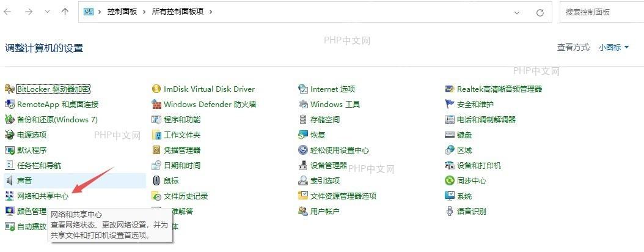Viewport: 644px width, 252px height.
Task: Go forward with the forward arrow
Action: (29, 12)
